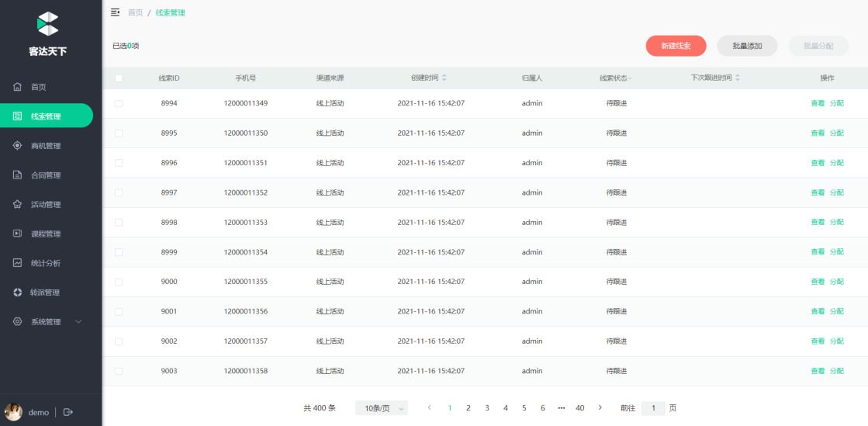Open 活动管理 in the sidebar
This screenshot has height=426, width=868.
[47, 204]
